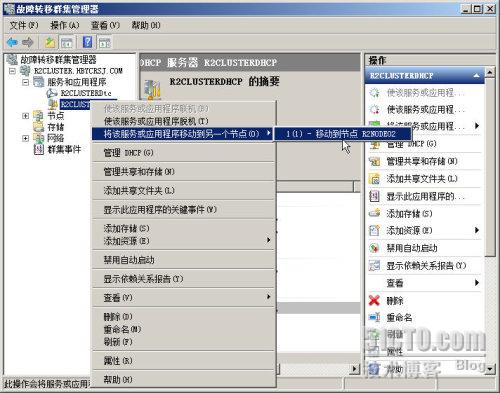This screenshot has width=500, height=393.
Task: Choose 帮助(H) at context menu bottom
Action: (x=184, y=379)
